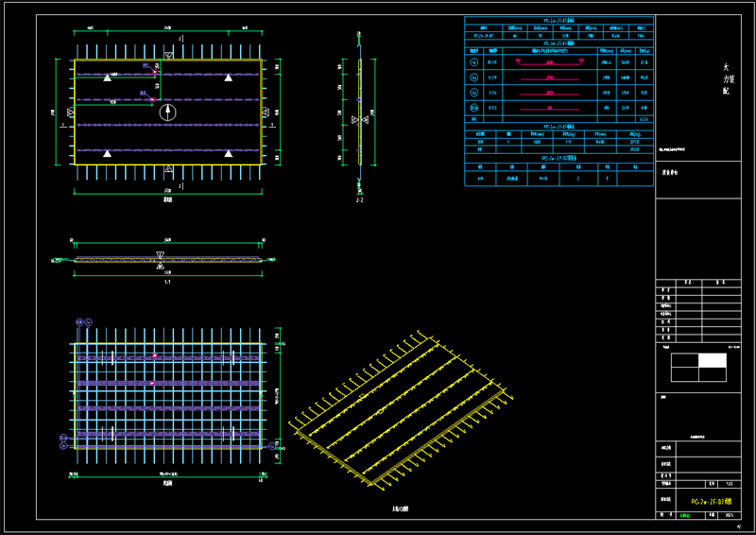Click the 1-1 section label
Image resolution: width=756 pixels, height=535 pixels.
point(167,282)
